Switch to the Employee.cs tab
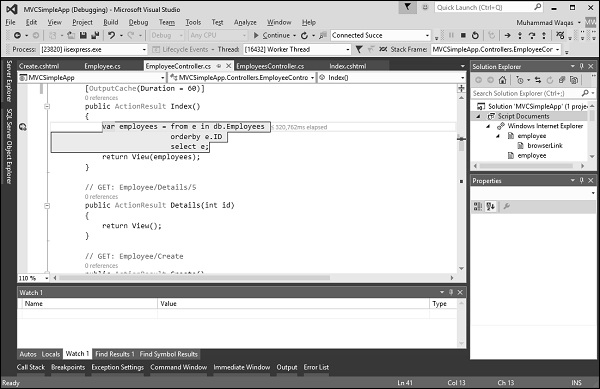Image resolution: width=600 pixels, height=389 pixels. 102,66
